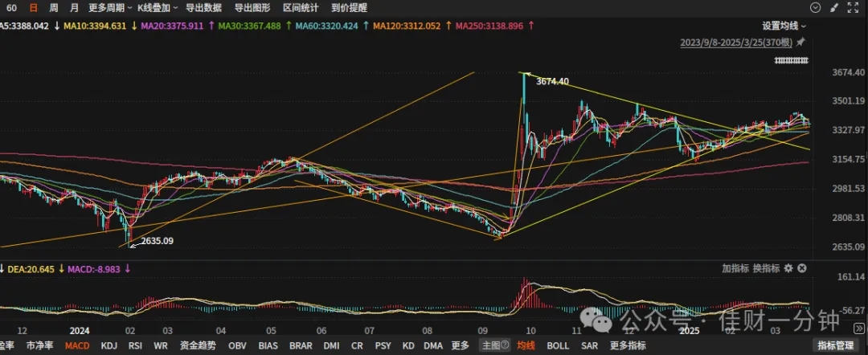
Task: Click the 2635.09 low price annotation
Action: click(158, 240)
